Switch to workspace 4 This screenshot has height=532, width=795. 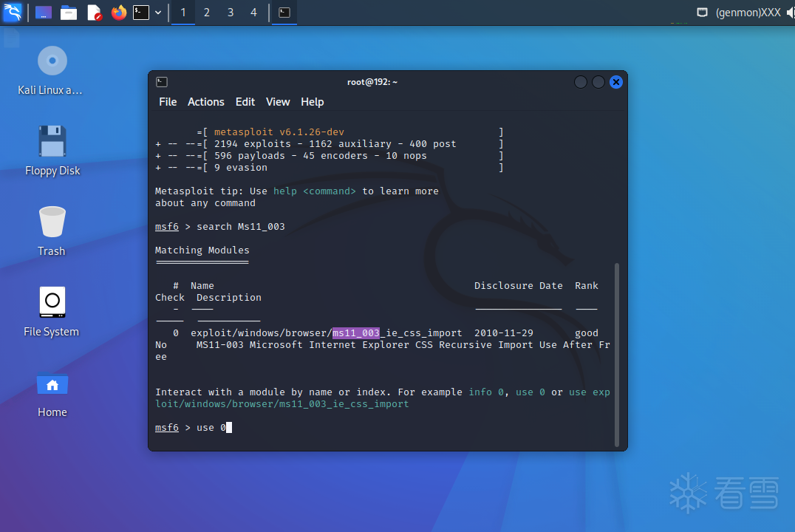(253, 12)
